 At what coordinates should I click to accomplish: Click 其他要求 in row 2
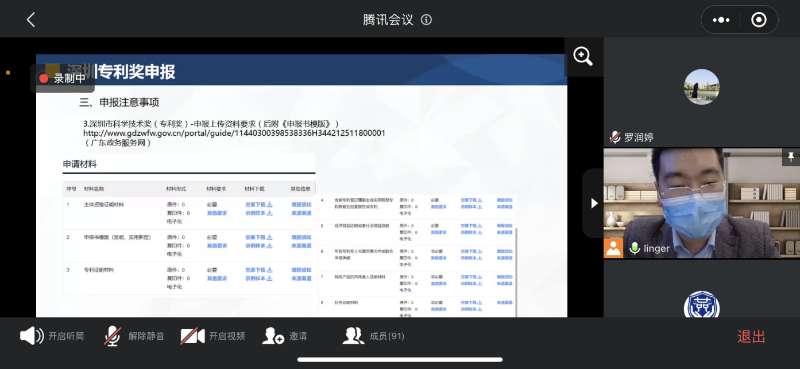(217, 246)
